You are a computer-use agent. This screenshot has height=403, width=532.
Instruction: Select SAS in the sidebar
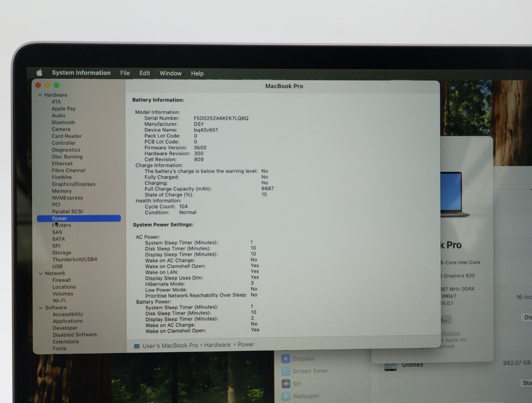click(57, 232)
